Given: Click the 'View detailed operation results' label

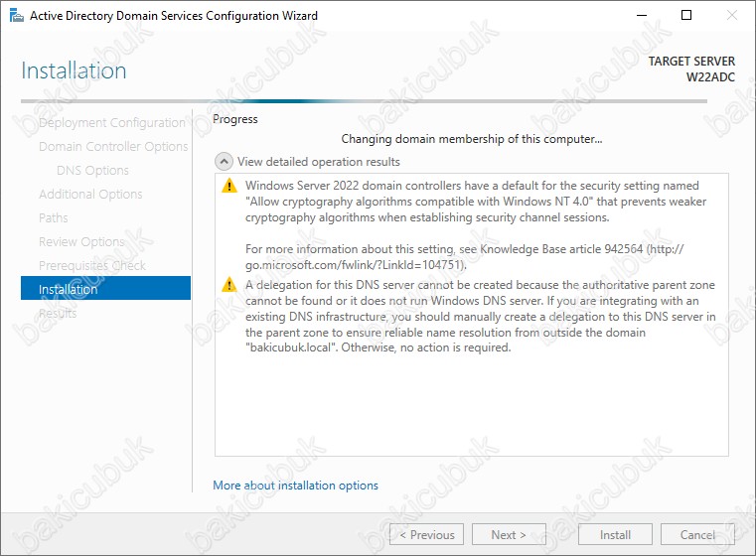Looking at the screenshot, I should coord(319,162).
